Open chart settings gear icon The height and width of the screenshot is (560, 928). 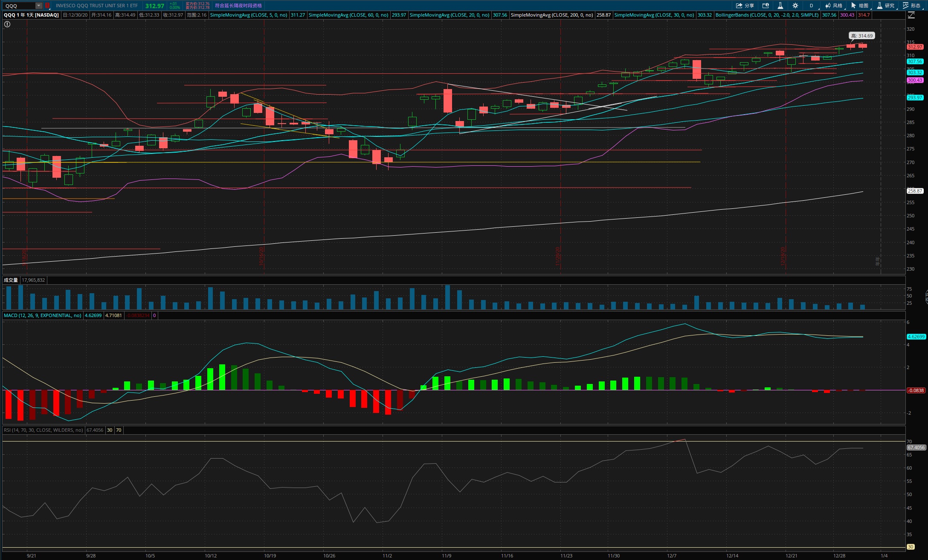point(795,6)
